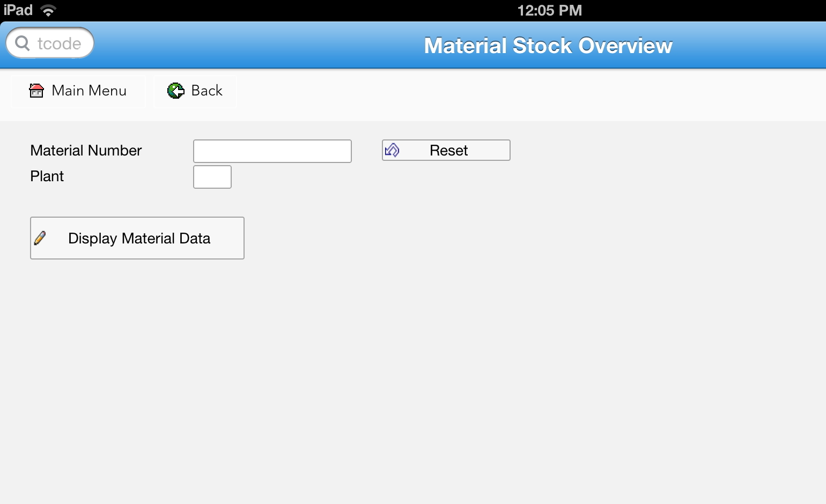Click the Material Number label
Screen dimensions: 826x504
click(x=86, y=151)
